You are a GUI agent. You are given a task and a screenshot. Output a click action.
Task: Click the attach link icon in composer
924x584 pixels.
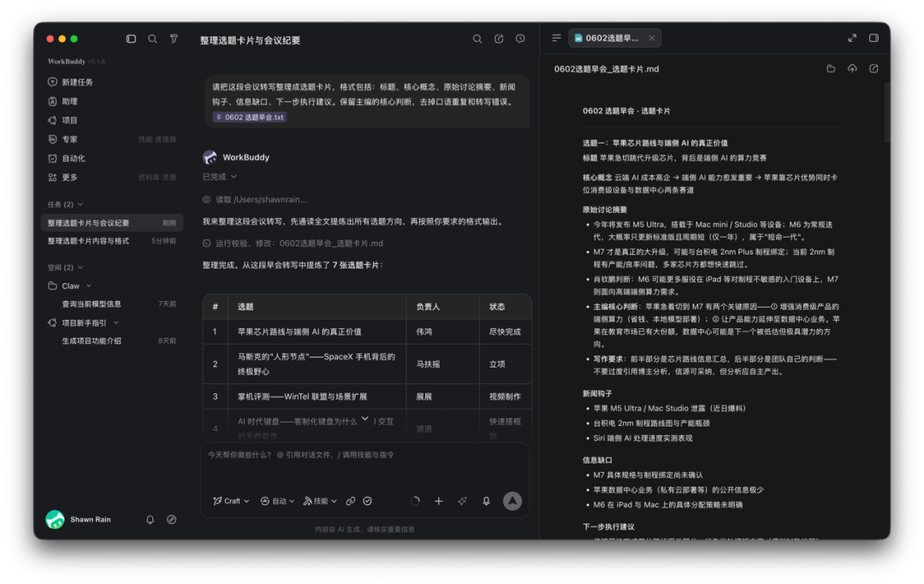pyautogui.click(x=351, y=501)
